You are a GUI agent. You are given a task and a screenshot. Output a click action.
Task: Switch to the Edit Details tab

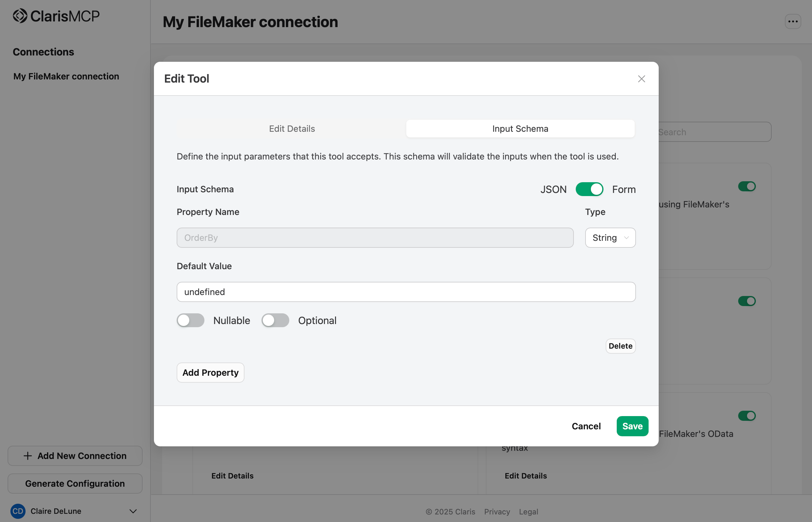click(x=292, y=129)
